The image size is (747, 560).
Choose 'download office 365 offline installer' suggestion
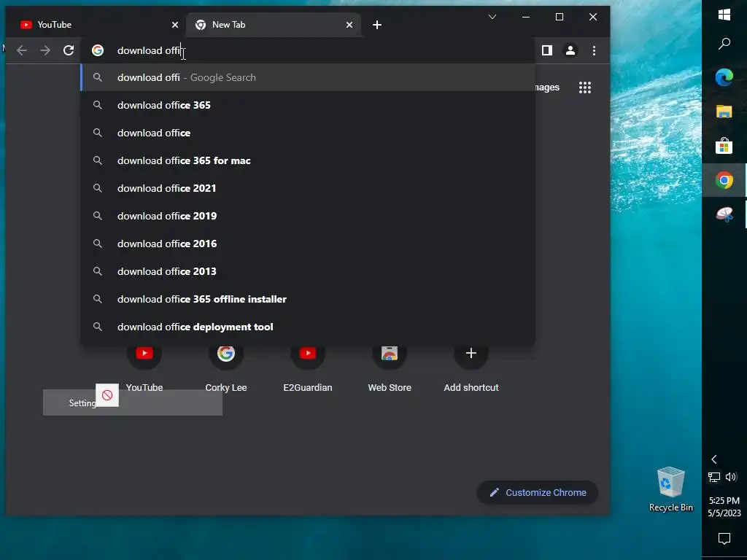coord(308,299)
